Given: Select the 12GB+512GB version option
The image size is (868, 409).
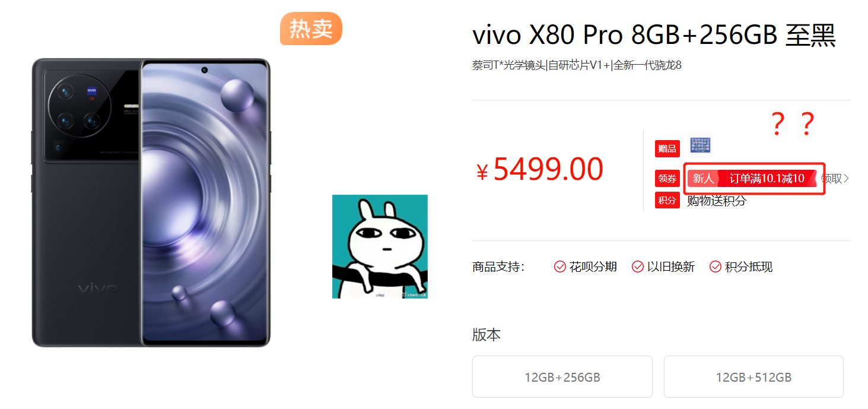Looking at the screenshot, I should pos(753,377).
